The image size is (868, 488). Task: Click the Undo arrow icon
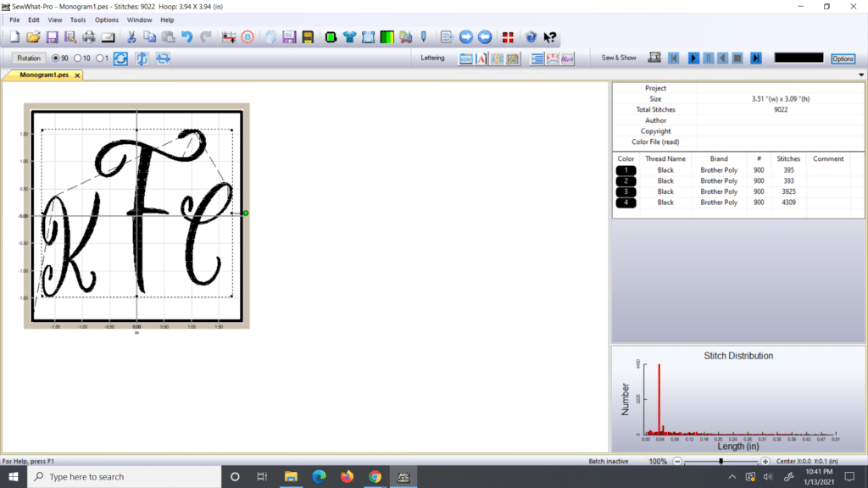[187, 39]
